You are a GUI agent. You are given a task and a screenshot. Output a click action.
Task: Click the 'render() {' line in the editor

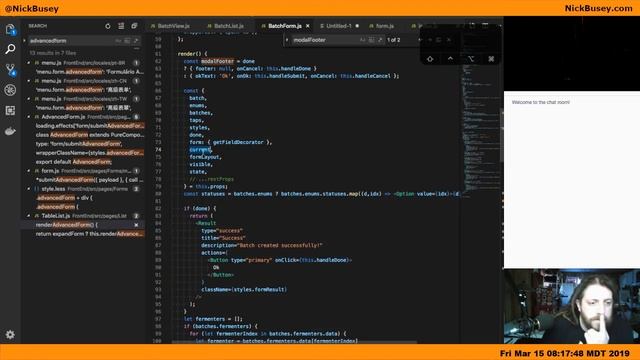[x=192, y=54]
